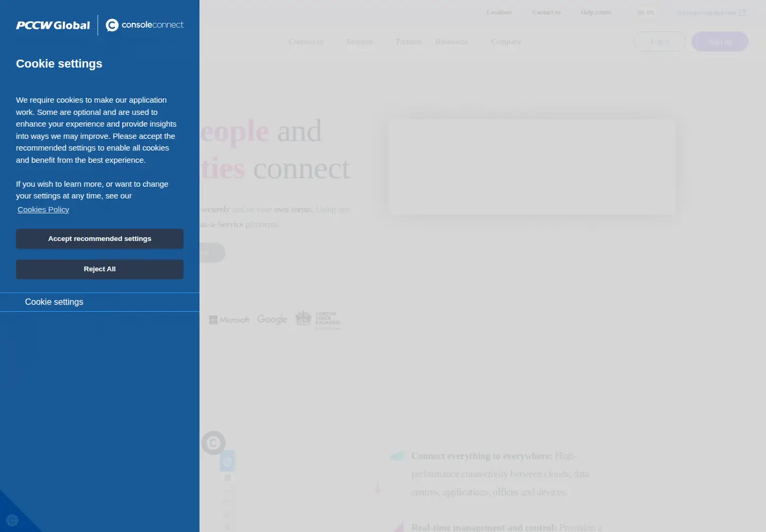The width and height of the screenshot is (766, 532).
Task: Click the cookie icon in the bottom-left corner
Action: (x=12, y=520)
